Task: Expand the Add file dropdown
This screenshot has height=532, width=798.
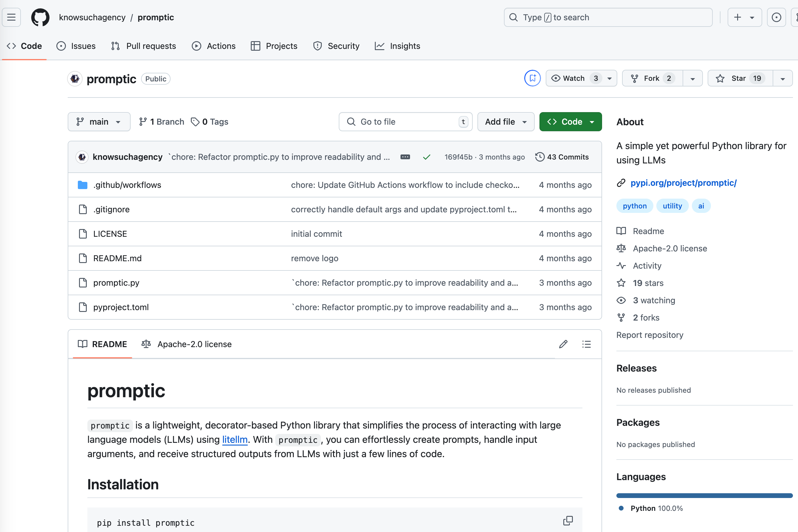Action: coord(505,122)
